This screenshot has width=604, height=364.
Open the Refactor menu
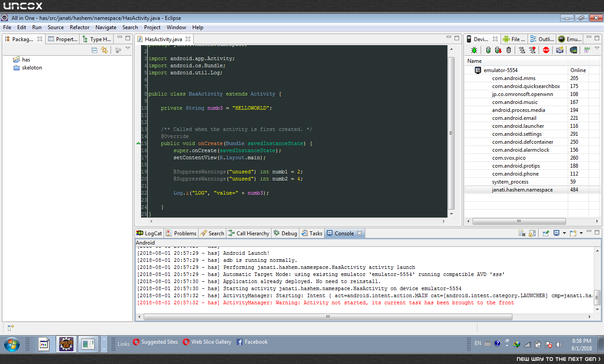[80, 27]
